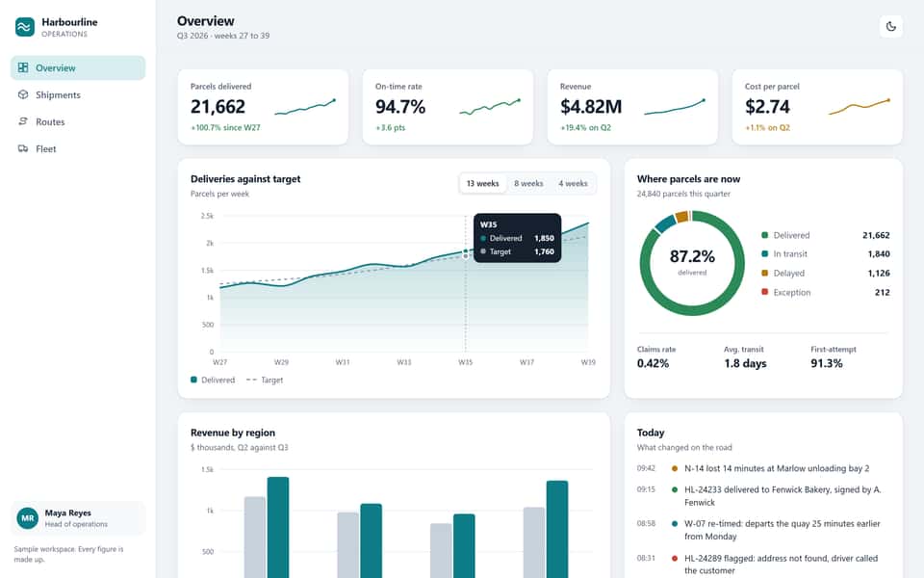Click the Target 1,760 tooltip row
Viewport: 924px width, 578px height.
[517, 251]
